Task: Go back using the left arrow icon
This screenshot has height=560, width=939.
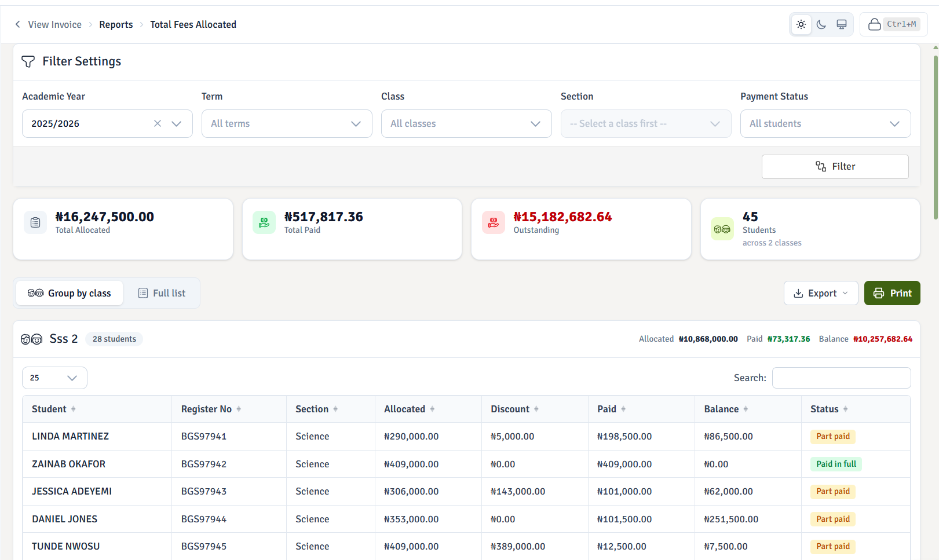Action: 17,24
